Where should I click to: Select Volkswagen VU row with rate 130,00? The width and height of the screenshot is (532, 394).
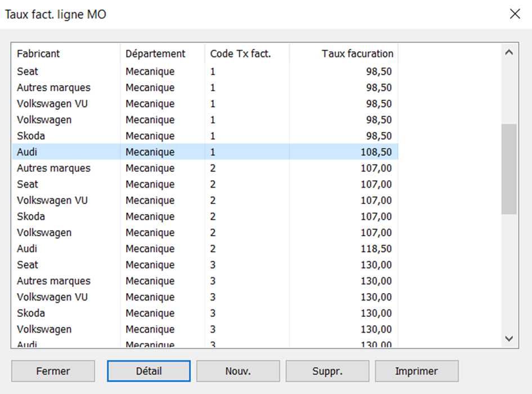tap(205, 297)
